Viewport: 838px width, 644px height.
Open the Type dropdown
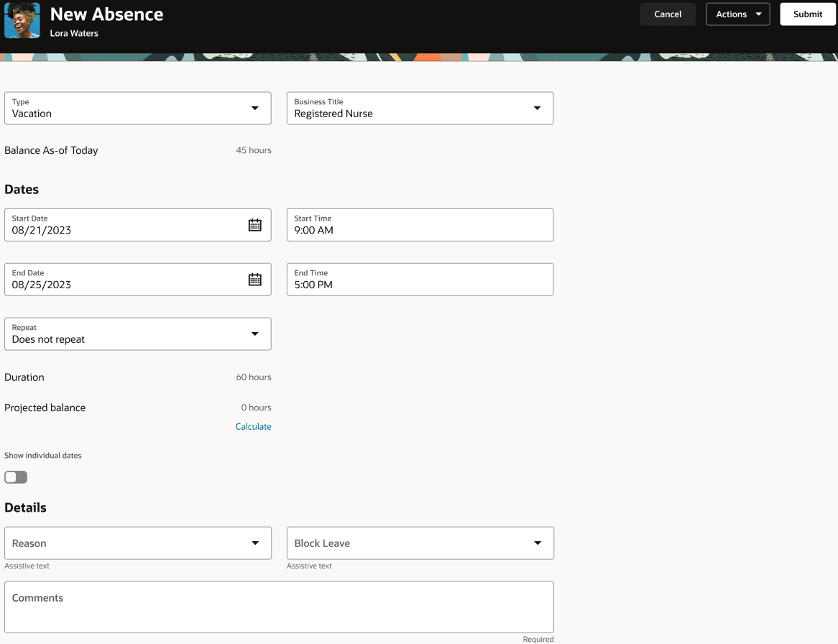pyautogui.click(x=255, y=108)
